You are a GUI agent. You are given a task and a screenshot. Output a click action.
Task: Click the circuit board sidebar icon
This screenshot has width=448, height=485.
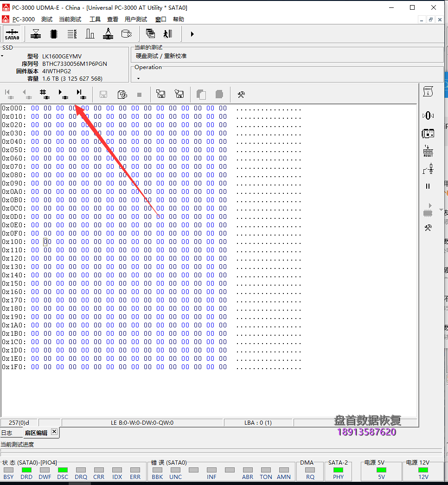point(428,134)
